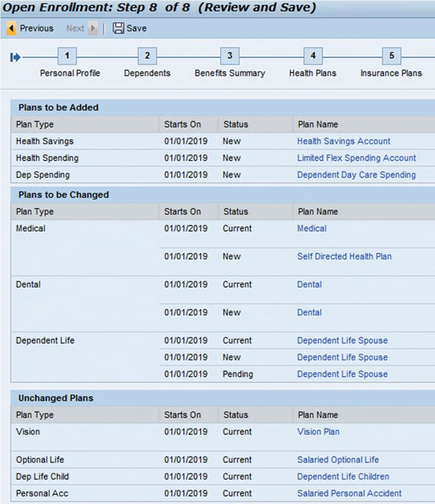
Task: Go to step 2 Dependents
Action: 147,56
